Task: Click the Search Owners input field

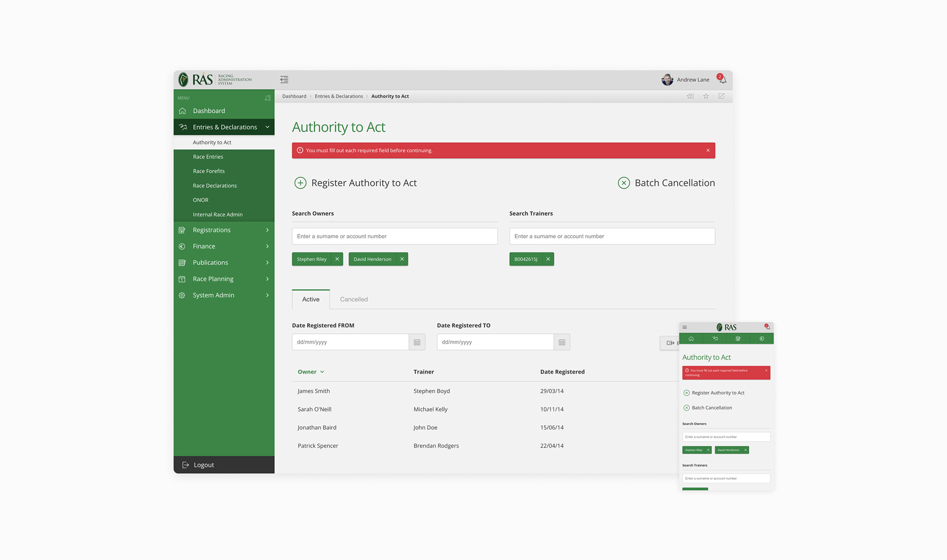Action: pos(395,236)
